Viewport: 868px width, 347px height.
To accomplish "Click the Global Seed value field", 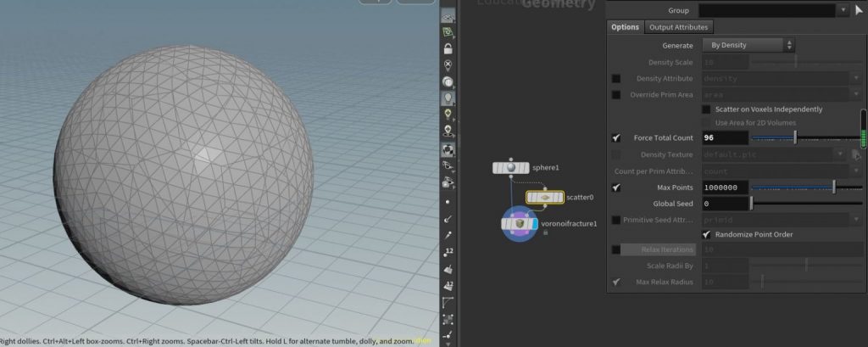I will (726, 204).
